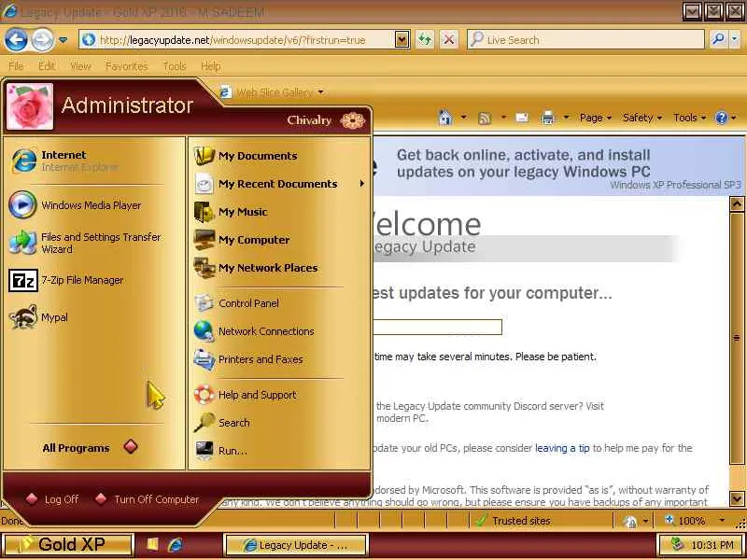Open My Network Places
Image resolution: width=747 pixels, height=560 pixels.
tap(280, 268)
